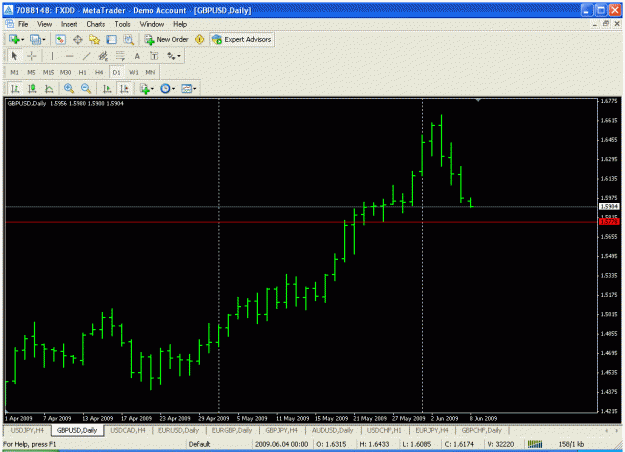Open the View menu
This screenshot has width=625, height=452.
click(45, 24)
